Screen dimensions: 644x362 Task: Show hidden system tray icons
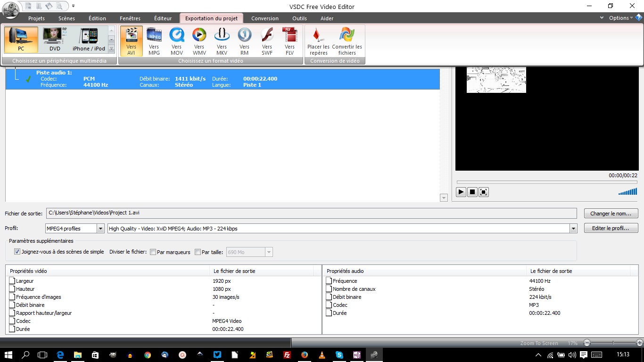538,354
